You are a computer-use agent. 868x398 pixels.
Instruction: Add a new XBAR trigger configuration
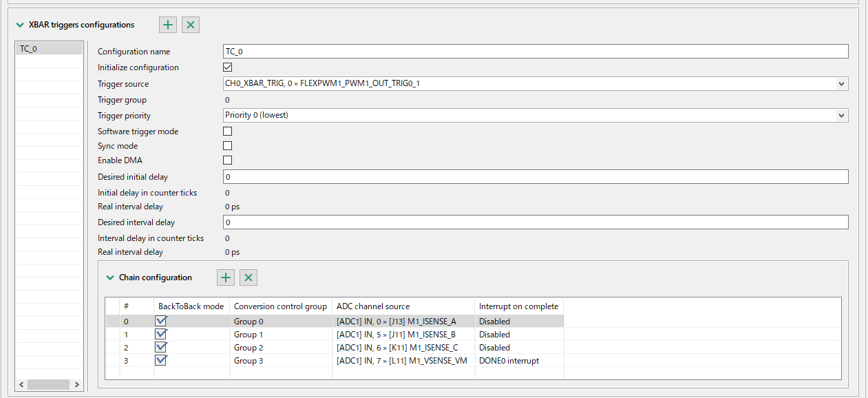167,24
